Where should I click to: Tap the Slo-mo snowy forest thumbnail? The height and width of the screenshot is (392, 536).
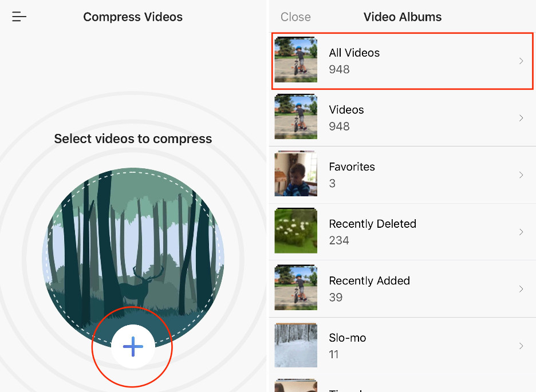point(295,345)
